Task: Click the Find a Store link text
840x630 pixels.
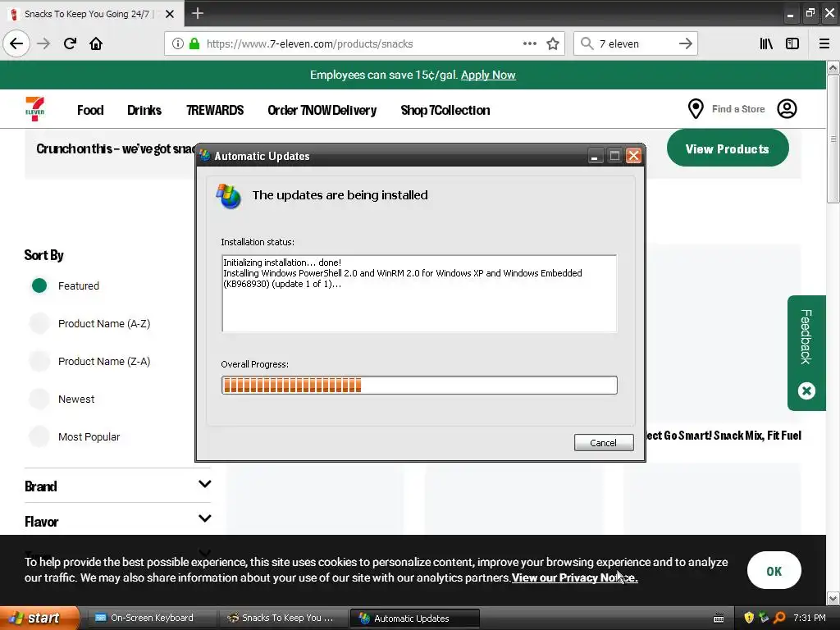Action: pyautogui.click(x=737, y=109)
